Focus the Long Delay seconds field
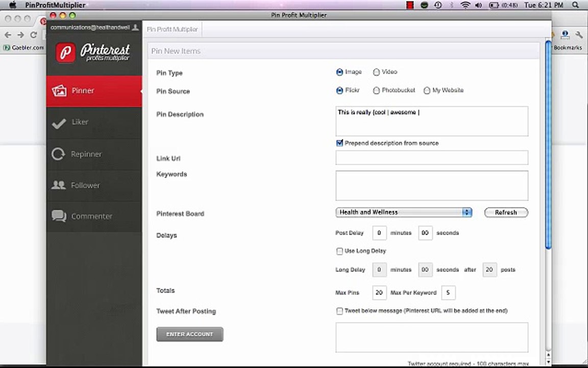This screenshot has height=368, width=588. pyautogui.click(x=425, y=270)
